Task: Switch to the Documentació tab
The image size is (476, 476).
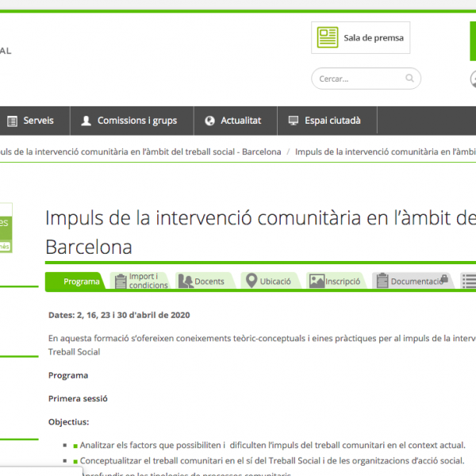Action: pyautogui.click(x=415, y=282)
